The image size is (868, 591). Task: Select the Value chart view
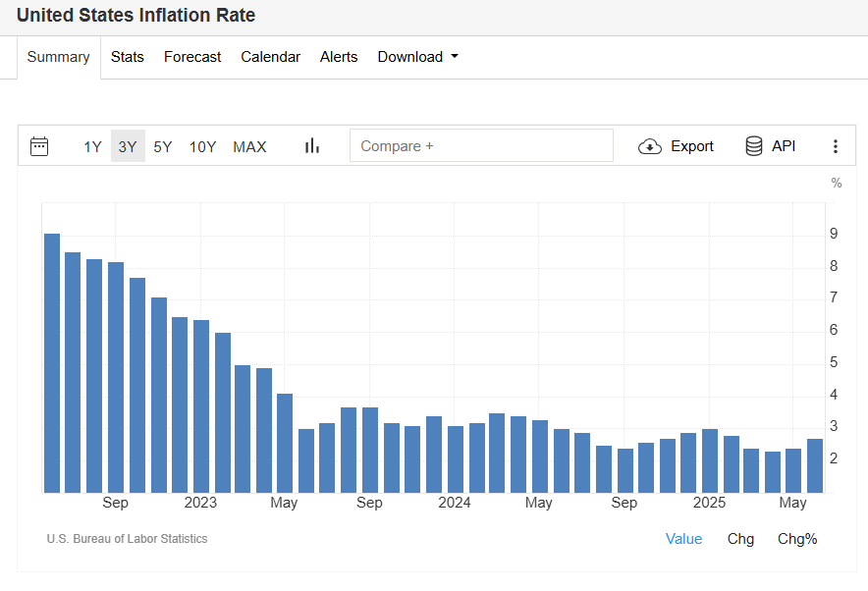coord(683,538)
